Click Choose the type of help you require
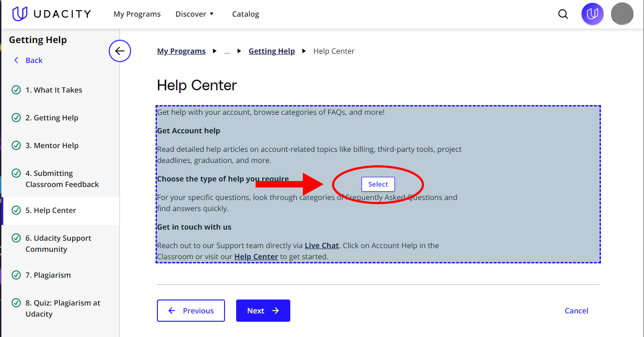The height and width of the screenshot is (337, 644). coord(223,179)
